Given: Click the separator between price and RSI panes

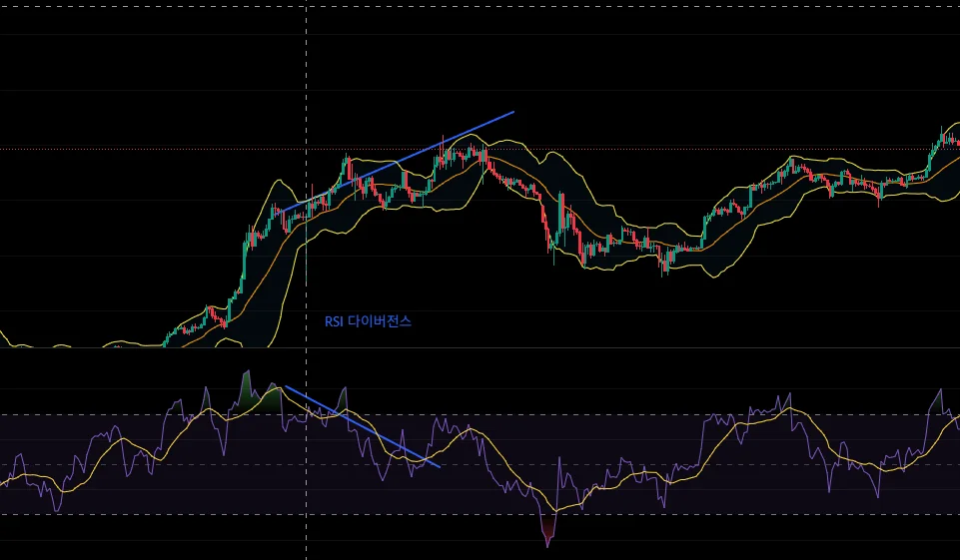Looking at the screenshot, I should 480,347.
